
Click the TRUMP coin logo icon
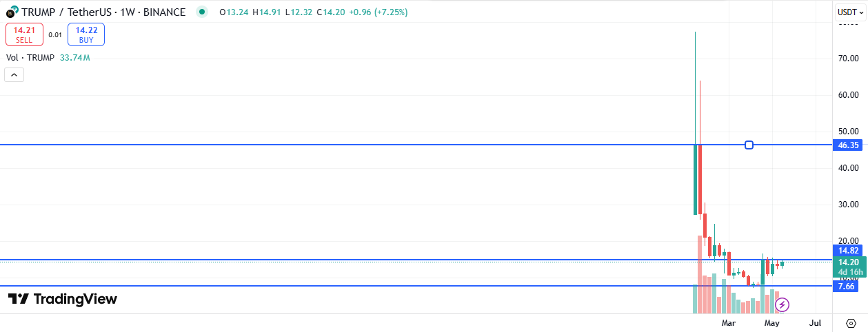[11, 12]
